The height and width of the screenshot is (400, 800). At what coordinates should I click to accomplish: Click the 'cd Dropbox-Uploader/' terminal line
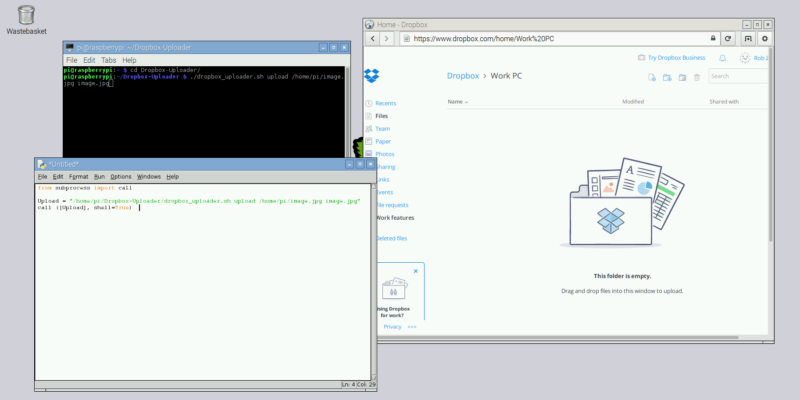click(x=163, y=70)
